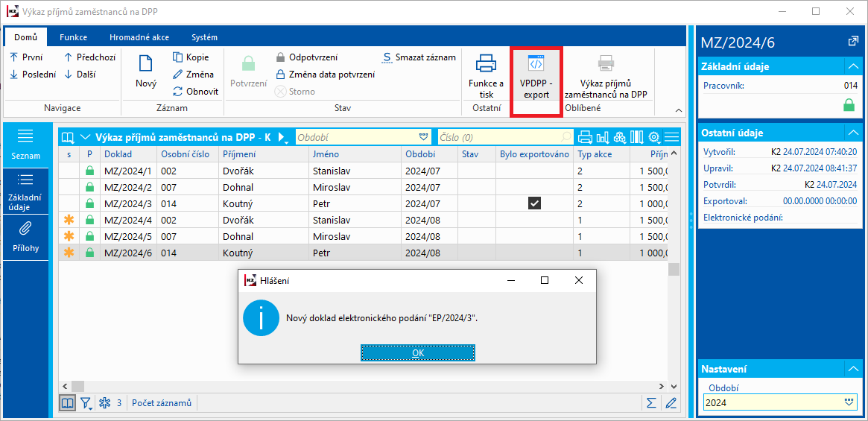Click the Typ akce column header
This screenshot has width=868, height=421.
click(x=602, y=154)
